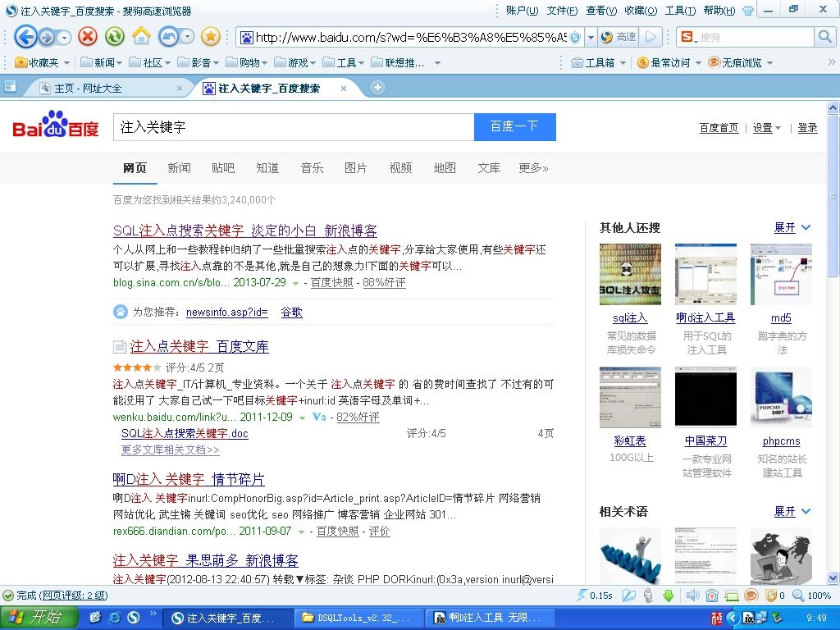Restore closed tab with the undo arrow icon
Screen dimensions: 840x630
point(168,37)
